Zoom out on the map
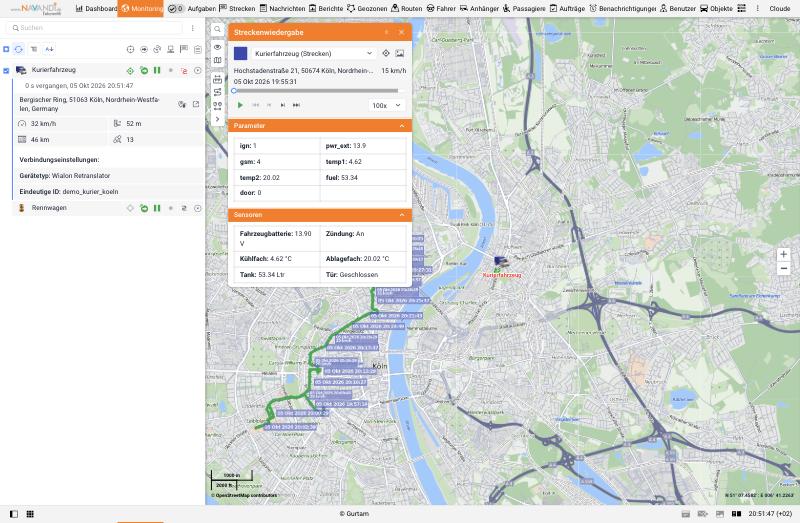 [783, 268]
